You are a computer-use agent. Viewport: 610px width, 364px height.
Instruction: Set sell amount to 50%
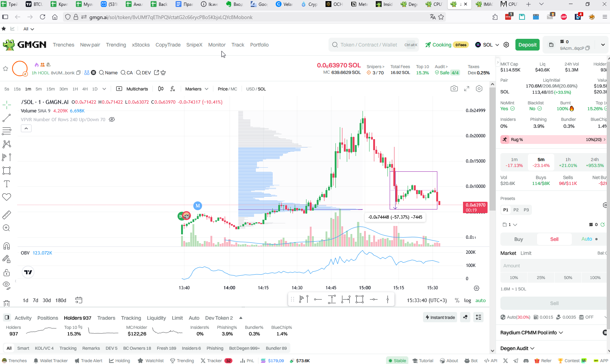[568, 278]
